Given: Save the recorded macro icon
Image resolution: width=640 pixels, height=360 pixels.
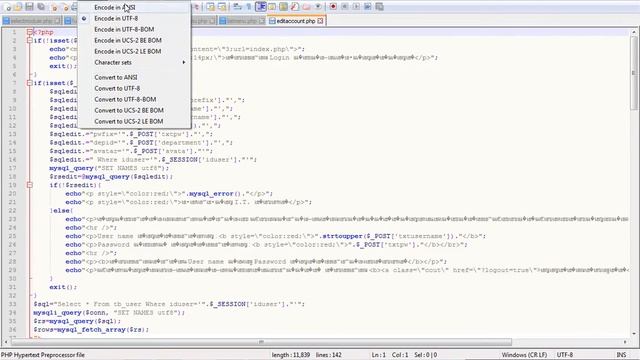Looking at the screenshot, I should click(379, 7).
